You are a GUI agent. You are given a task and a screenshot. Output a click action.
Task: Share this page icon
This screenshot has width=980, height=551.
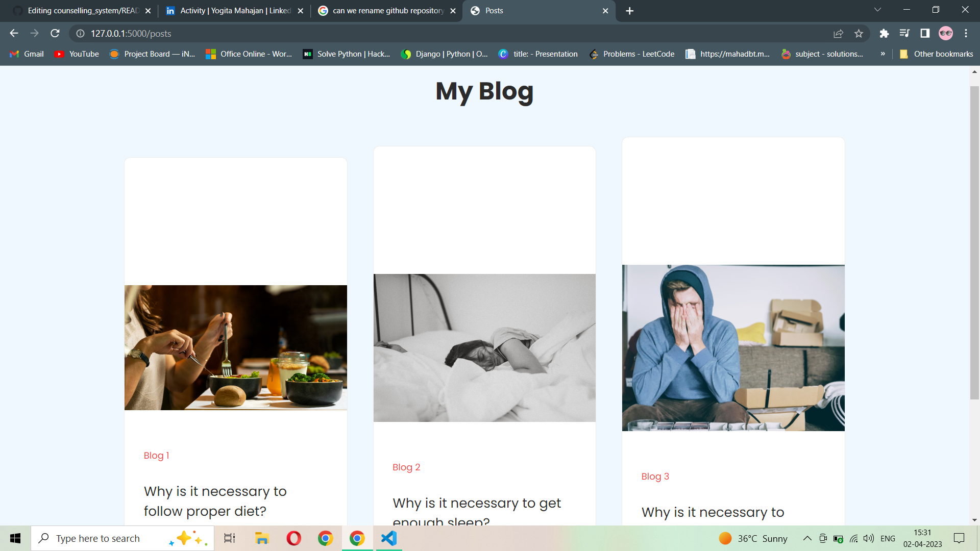pos(838,33)
